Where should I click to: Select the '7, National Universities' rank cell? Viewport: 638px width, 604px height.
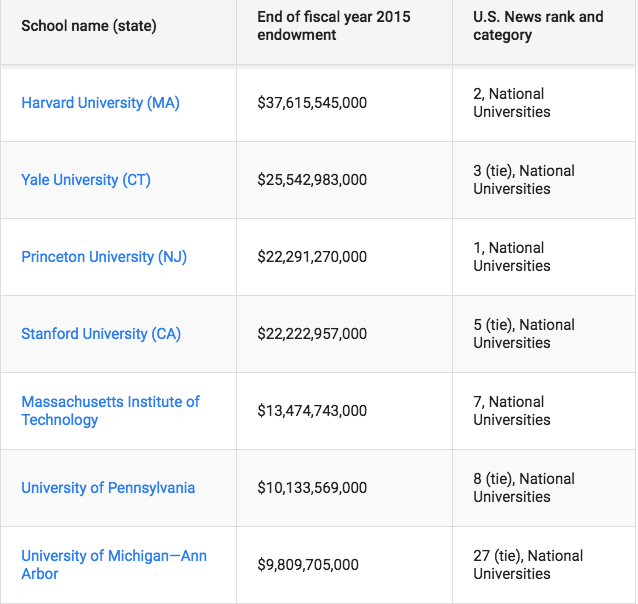pyautogui.click(x=511, y=411)
